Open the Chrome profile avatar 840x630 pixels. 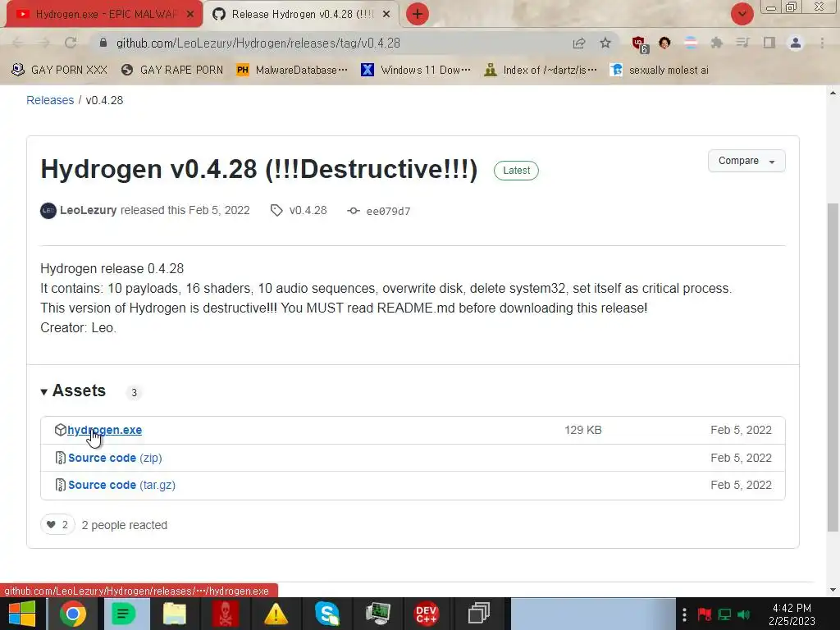[796, 43]
